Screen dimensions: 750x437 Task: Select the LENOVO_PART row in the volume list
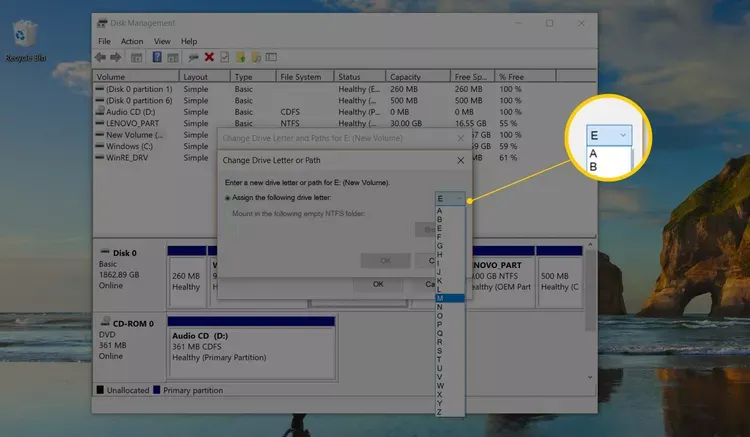[137, 123]
